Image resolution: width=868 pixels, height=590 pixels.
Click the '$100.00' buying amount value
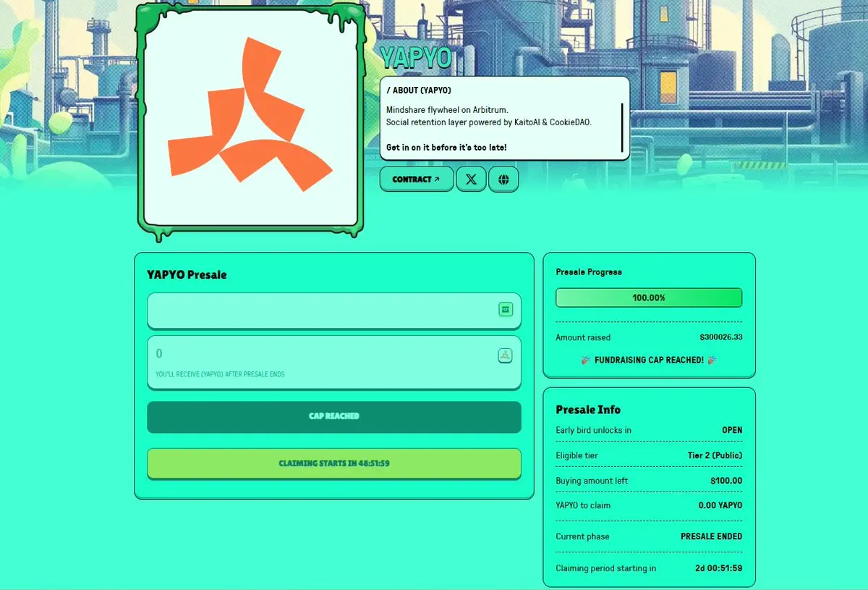click(726, 481)
